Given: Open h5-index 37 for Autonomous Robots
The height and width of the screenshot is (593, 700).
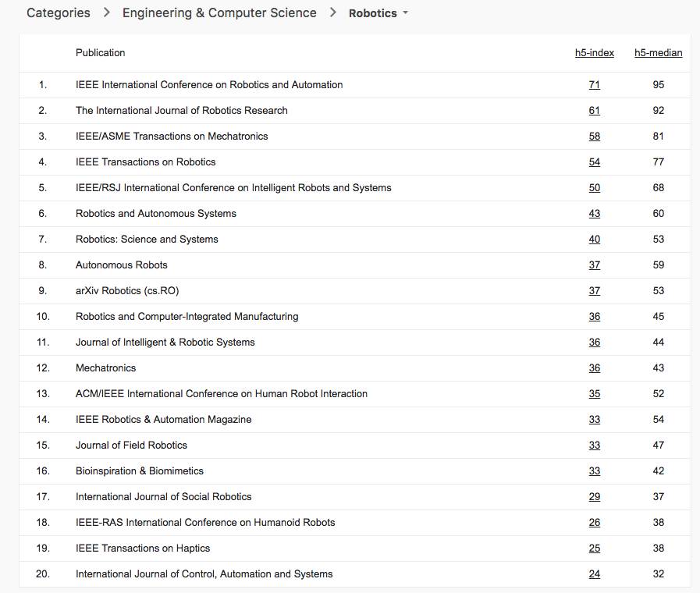Looking at the screenshot, I should pos(595,265).
